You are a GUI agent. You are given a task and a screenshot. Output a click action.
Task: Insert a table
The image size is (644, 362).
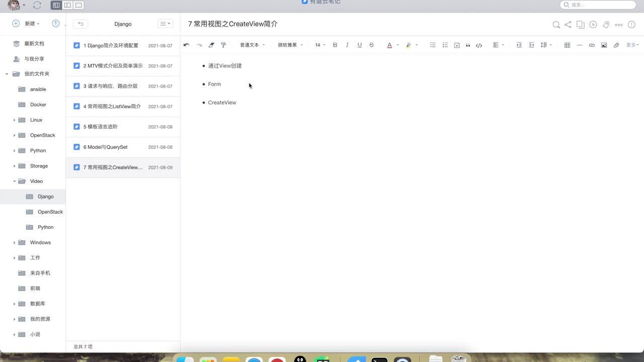[x=567, y=45]
